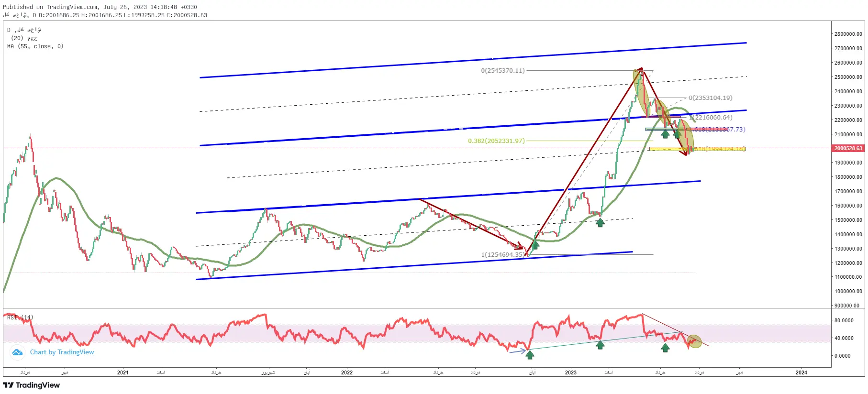Select the RSI (14) indicator label
Screen dimensions: 868x394
[20, 317]
